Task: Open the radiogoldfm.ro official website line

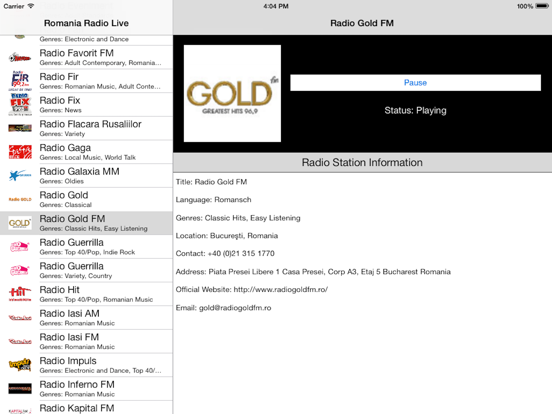Action: click(x=252, y=289)
